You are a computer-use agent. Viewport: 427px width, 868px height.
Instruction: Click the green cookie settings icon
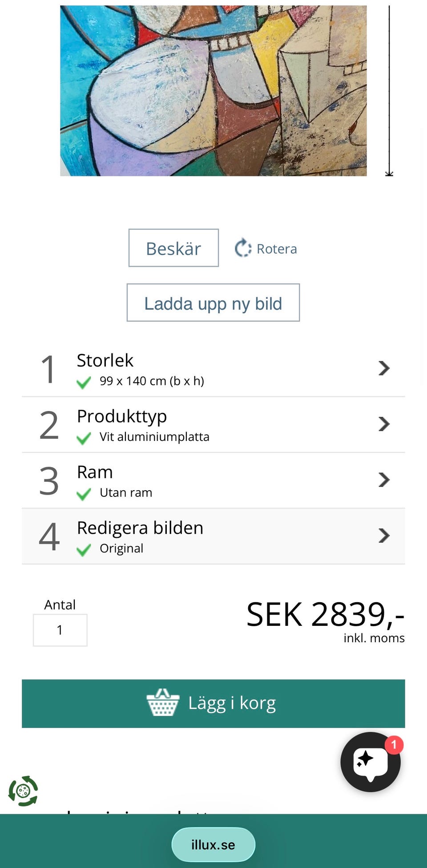click(x=23, y=791)
